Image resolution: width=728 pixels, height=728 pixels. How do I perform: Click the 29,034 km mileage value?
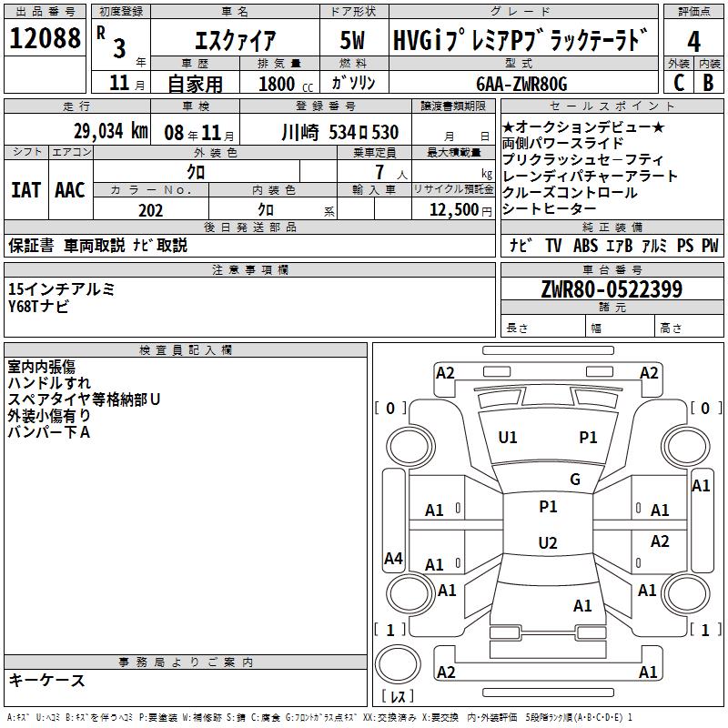pyautogui.click(x=110, y=132)
